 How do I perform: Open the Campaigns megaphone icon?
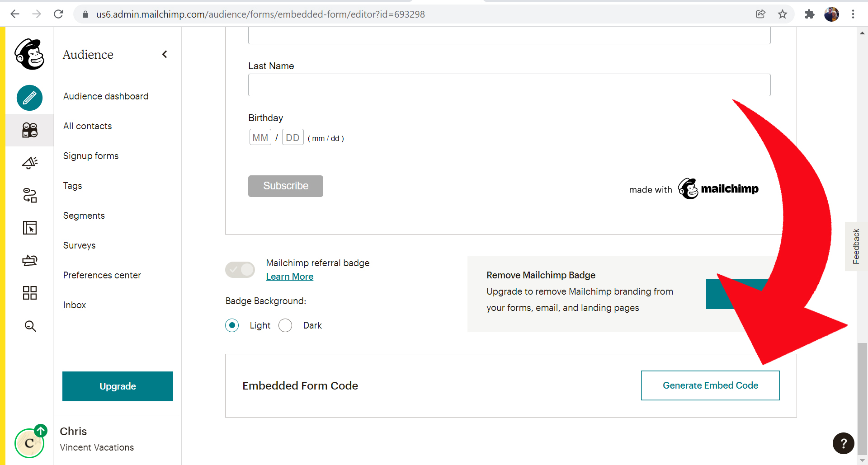pos(30,163)
